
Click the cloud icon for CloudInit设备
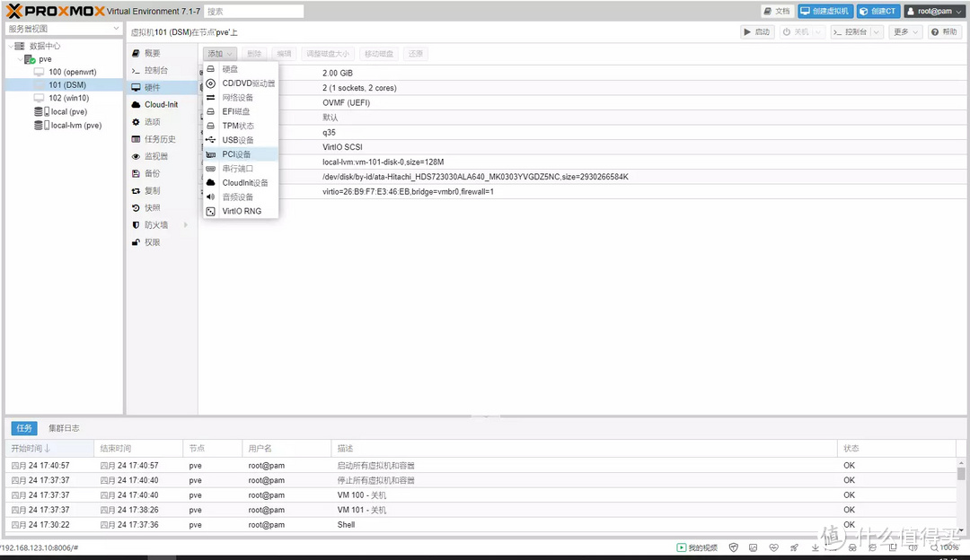pos(210,182)
